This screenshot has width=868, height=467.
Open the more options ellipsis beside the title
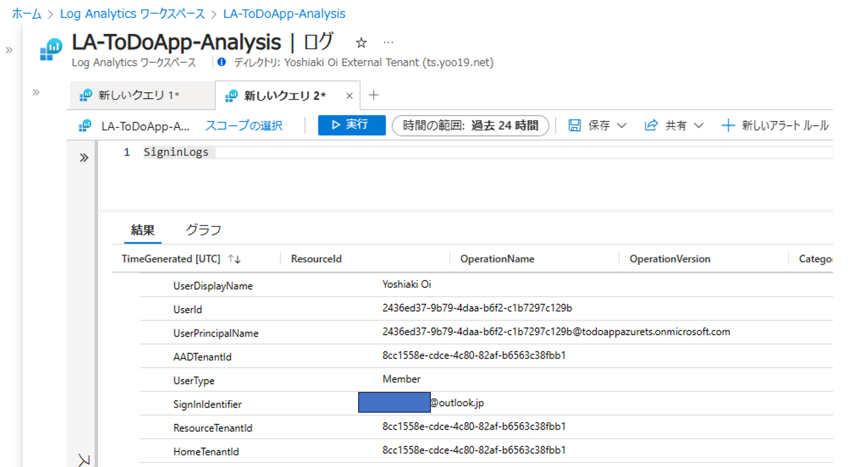coord(388,42)
